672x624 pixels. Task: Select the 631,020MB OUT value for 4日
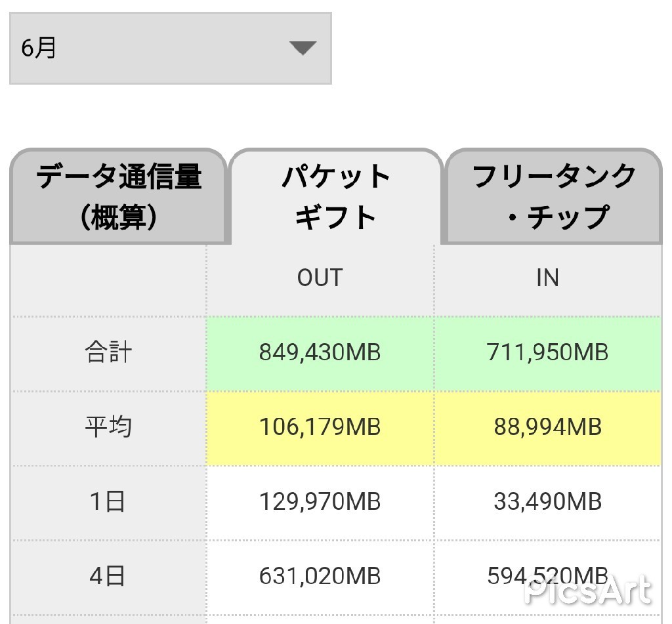pos(320,577)
